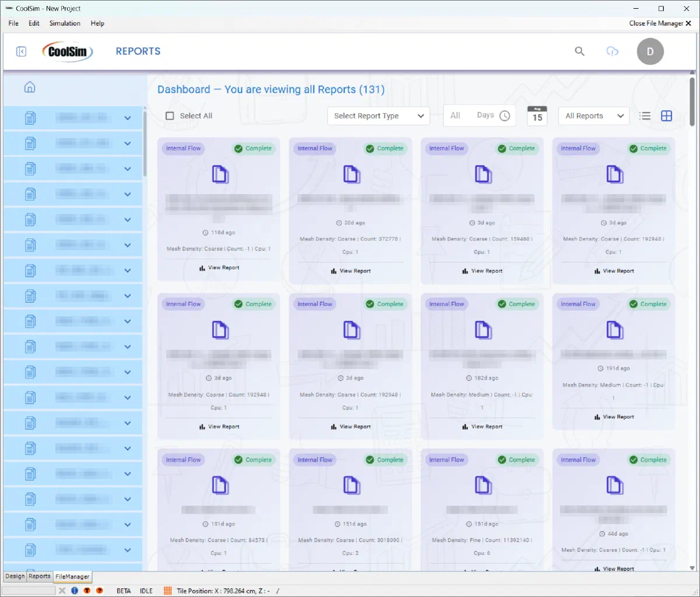The height and width of the screenshot is (597, 700).
Task: Click the Complete badge on the 191d ago card
Action: [x=647, y=304]
